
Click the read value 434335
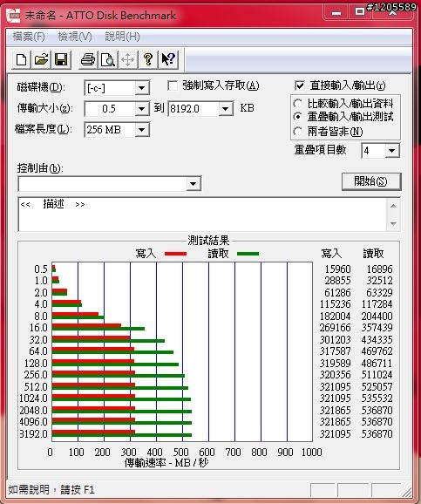pyautogui.click(x=377, y=339)
